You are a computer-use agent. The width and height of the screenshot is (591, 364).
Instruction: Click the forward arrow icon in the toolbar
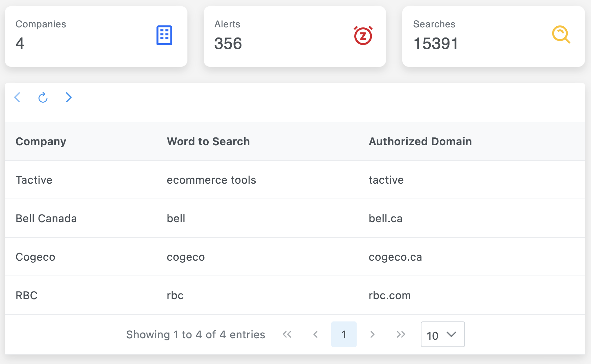click(69, 98)
